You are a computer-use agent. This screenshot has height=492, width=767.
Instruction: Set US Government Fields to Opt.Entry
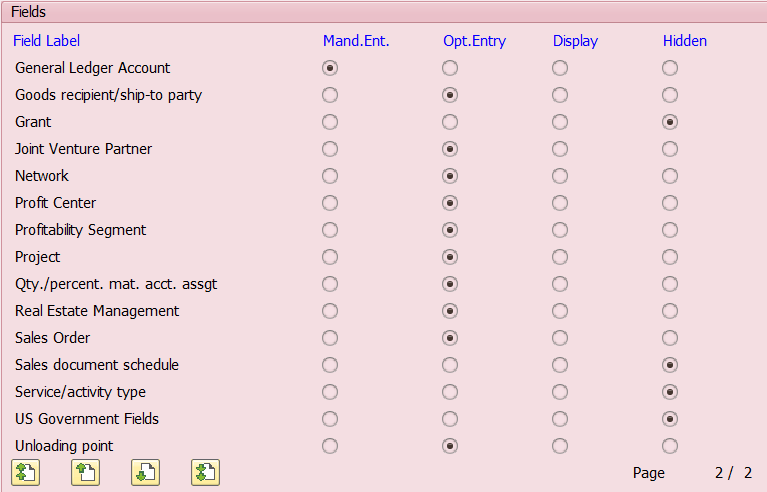click(450, 419)
